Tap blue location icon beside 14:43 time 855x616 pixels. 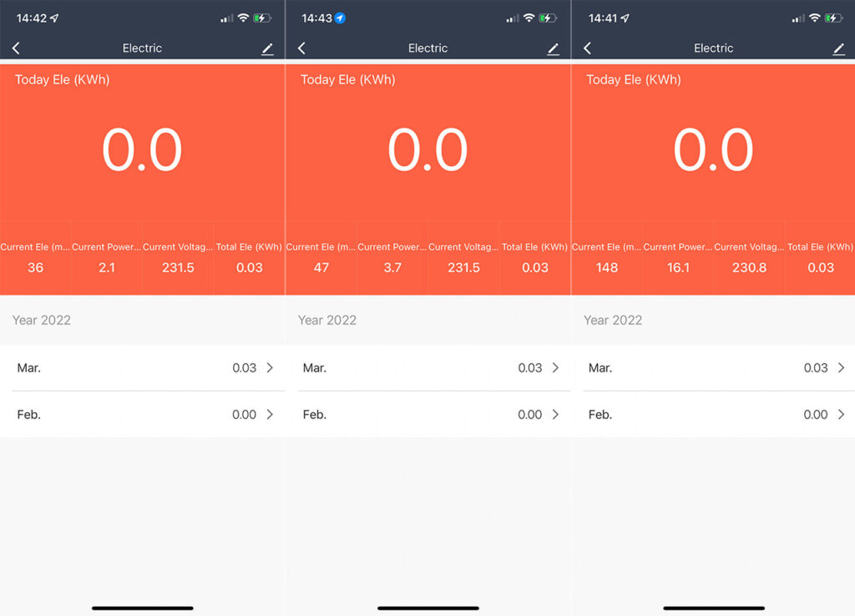[x=340, y=18]
